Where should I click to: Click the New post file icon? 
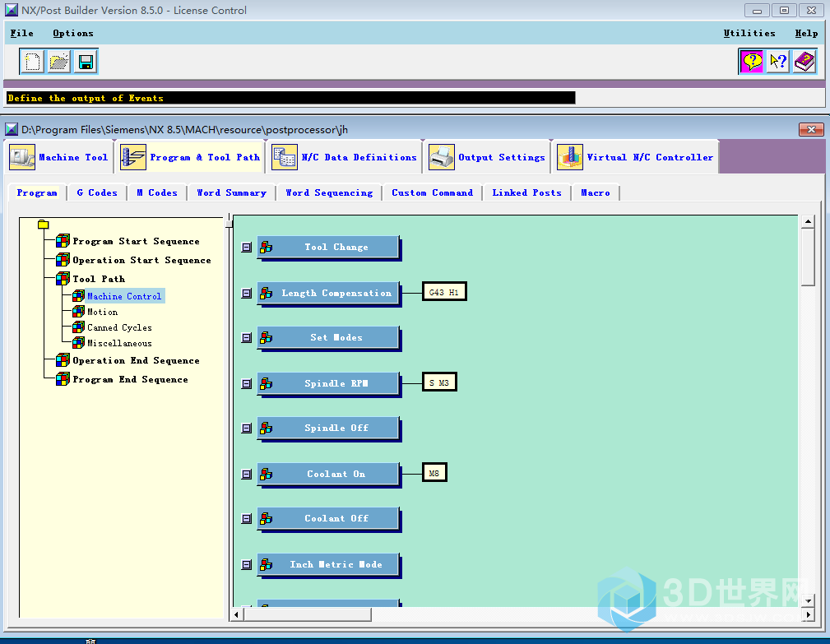pyautogui.click(x=32, y=62)
